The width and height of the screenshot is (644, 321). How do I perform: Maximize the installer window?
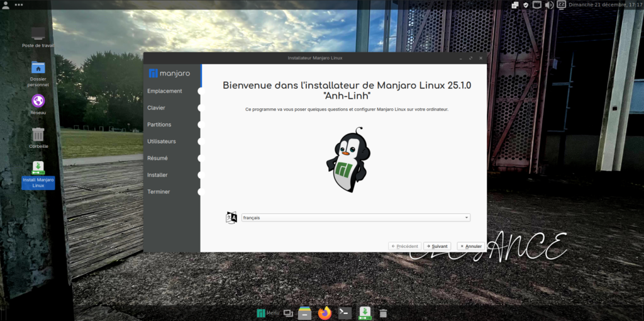(x=470, y=58)
